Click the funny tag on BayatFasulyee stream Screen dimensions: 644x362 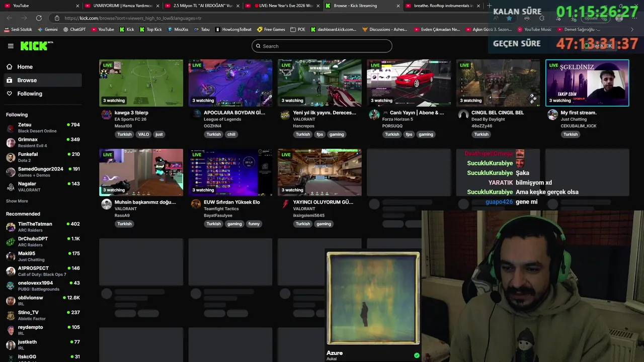click(x=254, y=224)
